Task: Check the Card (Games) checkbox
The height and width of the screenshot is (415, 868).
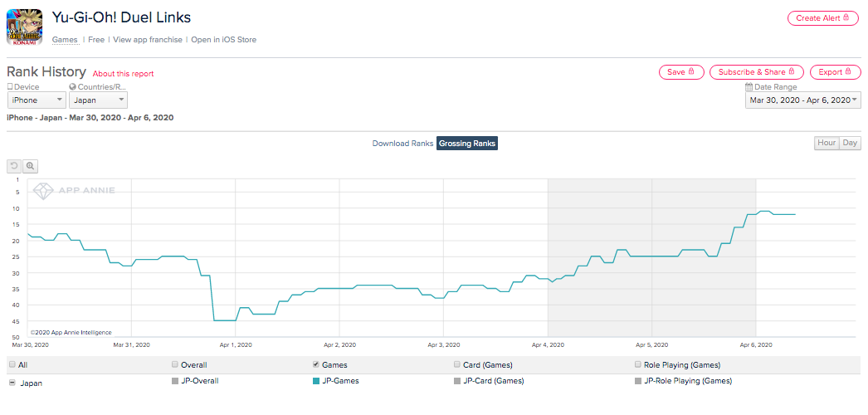Action: point(456,364)
